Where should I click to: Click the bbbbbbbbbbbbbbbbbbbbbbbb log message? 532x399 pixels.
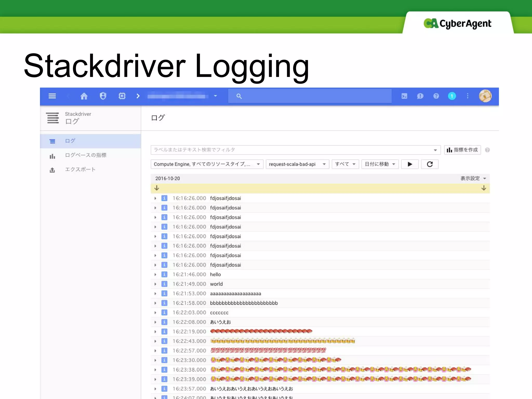coord(244,303)
